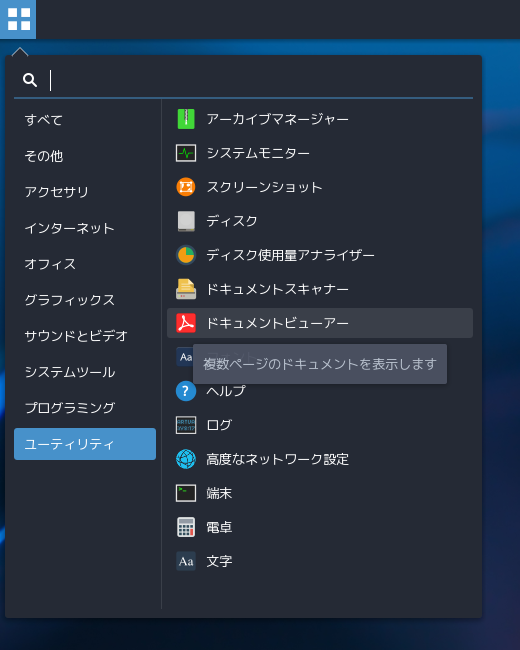The width and height of the screenshot is (520, 650).
Task: Switch to システムツール category
Action: pos(85,372)
